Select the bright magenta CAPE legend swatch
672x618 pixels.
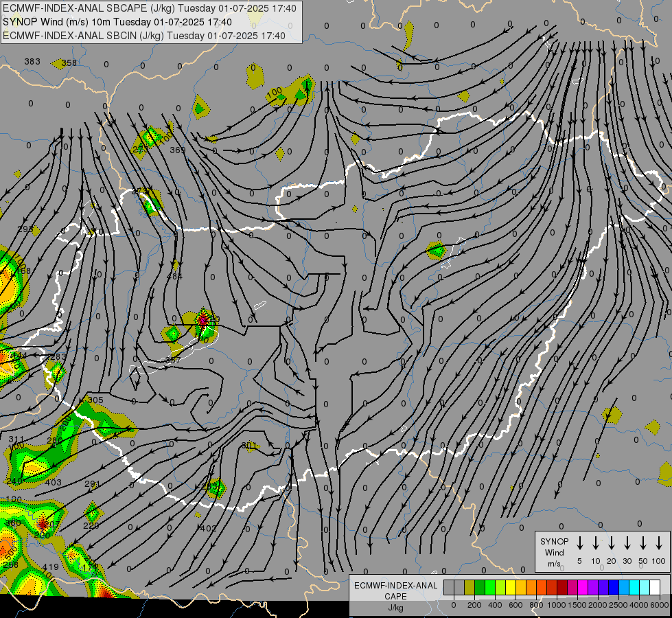click(x=583, y=587)
